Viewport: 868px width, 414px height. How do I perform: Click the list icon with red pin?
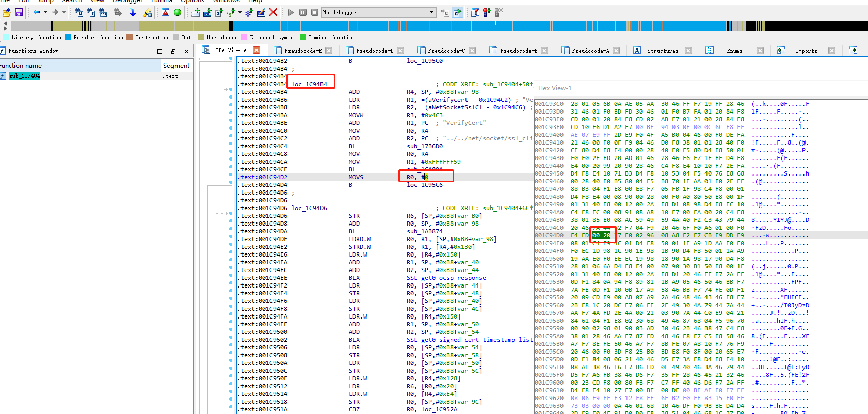(x=475, y=12)
